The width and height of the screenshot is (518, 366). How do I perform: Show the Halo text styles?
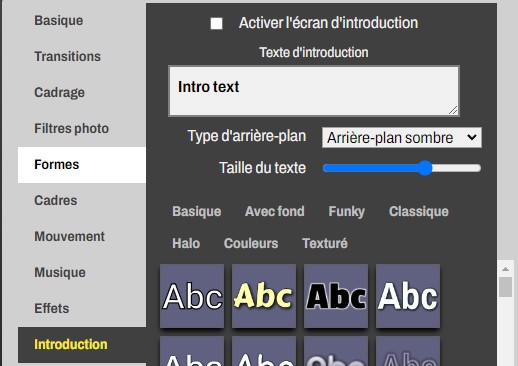186,243
